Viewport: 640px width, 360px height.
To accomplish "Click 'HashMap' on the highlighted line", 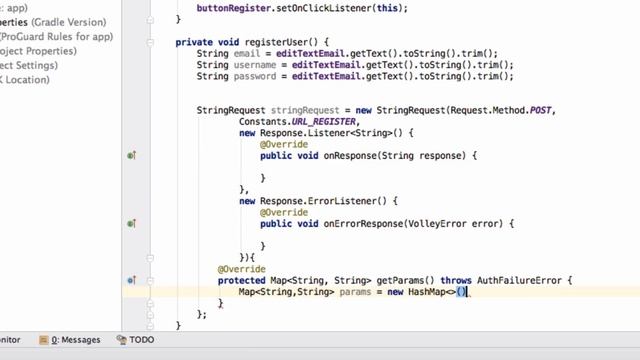I will (x=427, y=292).
